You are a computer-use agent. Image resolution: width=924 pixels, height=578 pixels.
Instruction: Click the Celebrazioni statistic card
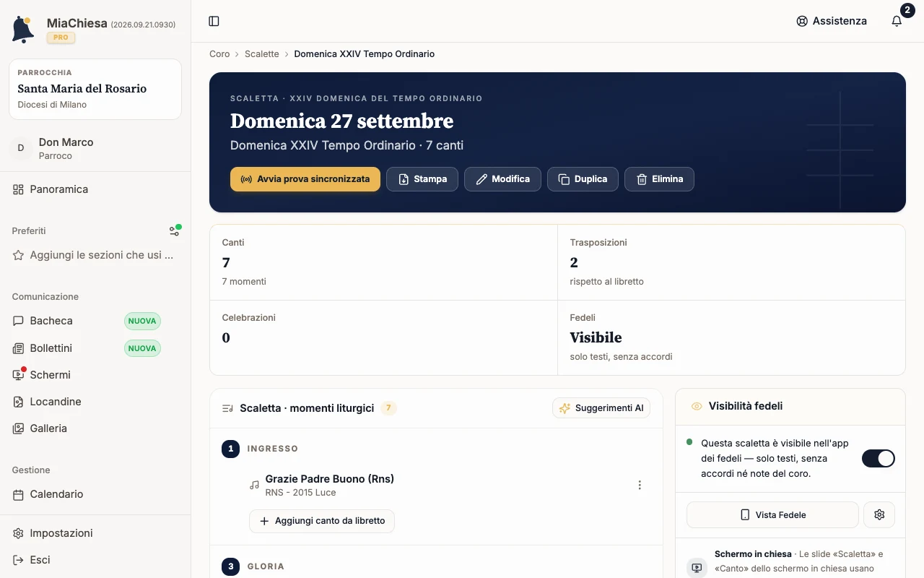pyautogui.click(x=383, y=337)
